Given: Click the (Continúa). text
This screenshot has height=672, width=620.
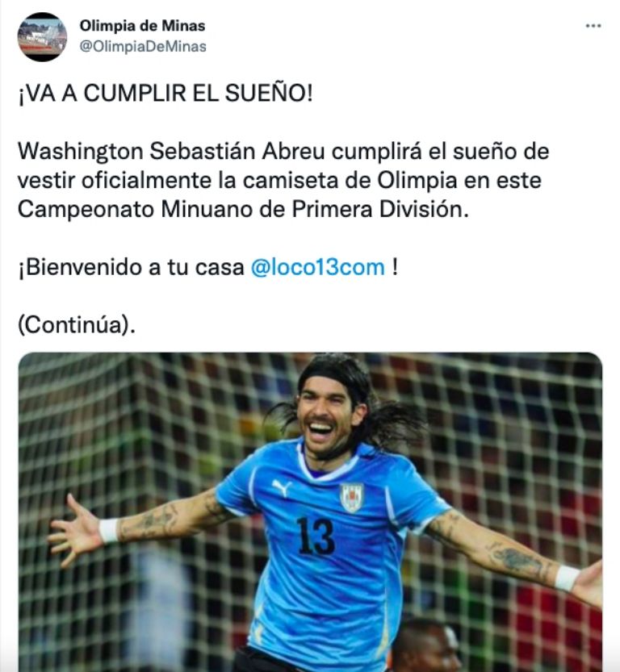Looking at the screenshot, I should (x=77, y=325).
